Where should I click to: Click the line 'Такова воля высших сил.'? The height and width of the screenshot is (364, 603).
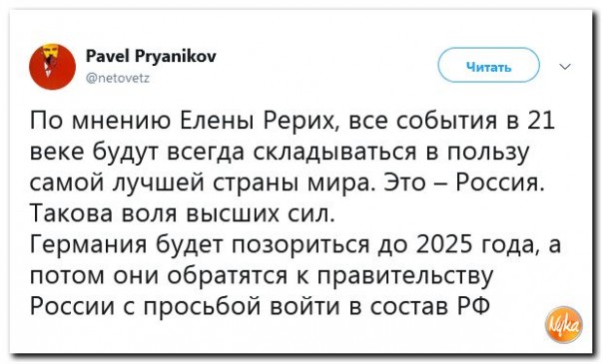183,213
